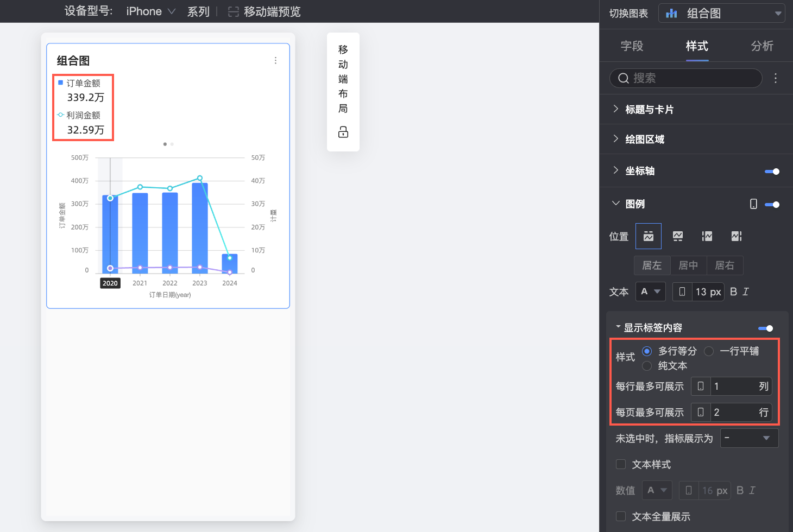This screenshot has width=793, height=532.
Task: Click the mobile icon in 每行最多可展示 row
Action: [x=701, y=386]
